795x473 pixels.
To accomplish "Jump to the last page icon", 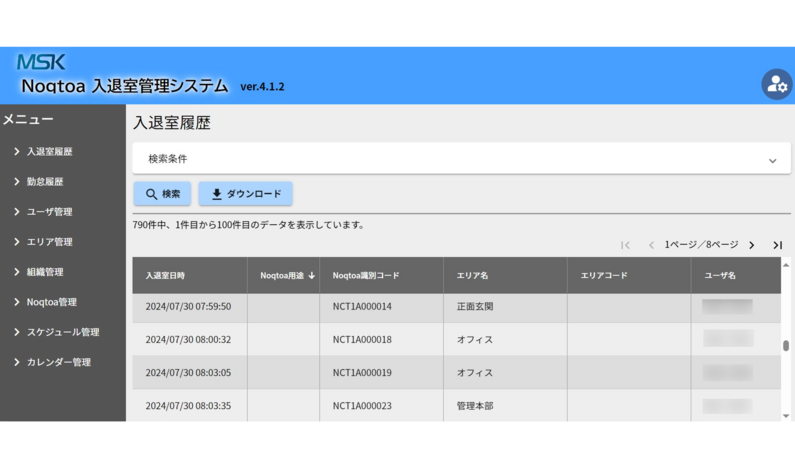I will click(x=777, y=245).
